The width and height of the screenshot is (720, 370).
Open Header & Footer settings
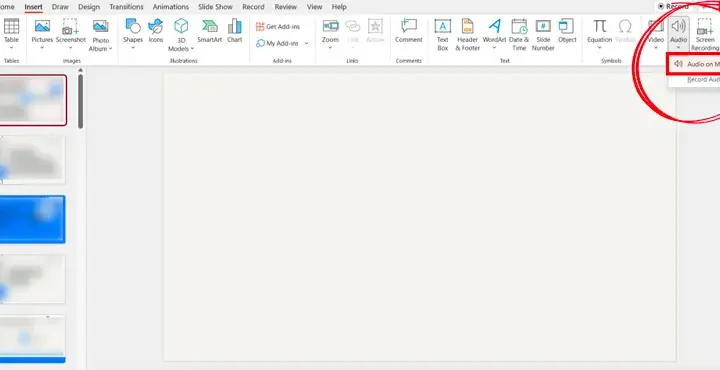467,35
